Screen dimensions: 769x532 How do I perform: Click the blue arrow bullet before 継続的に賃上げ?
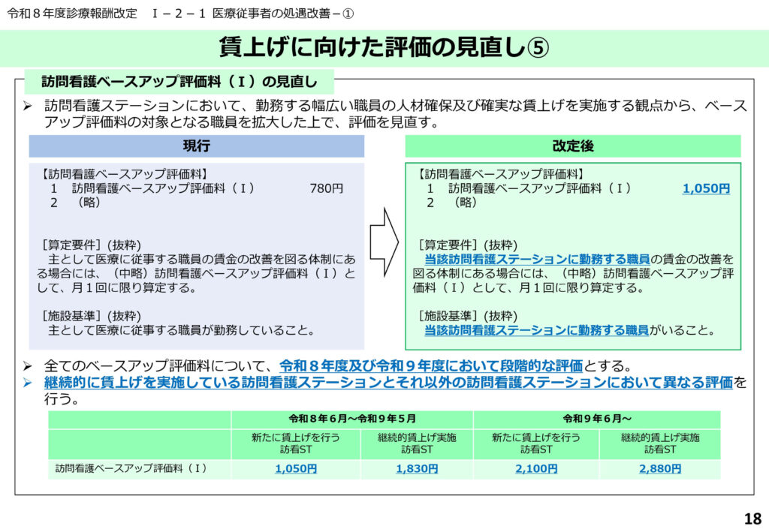[x=27, y=383]
